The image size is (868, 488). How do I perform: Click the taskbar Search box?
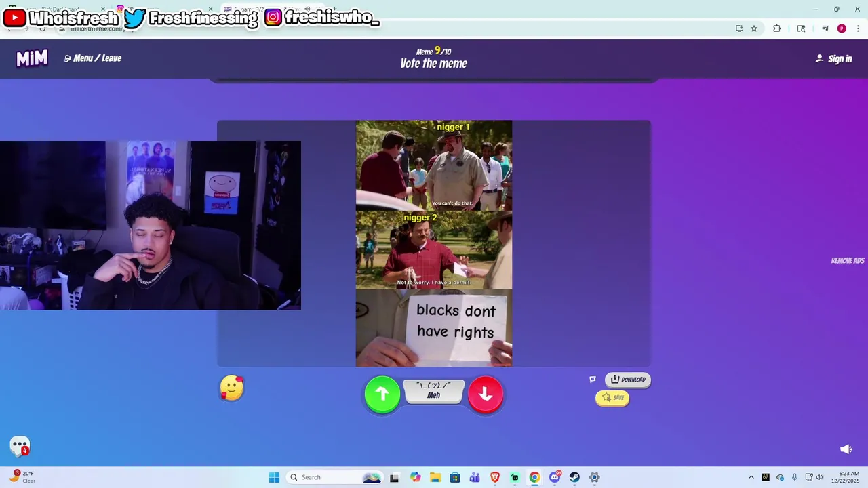336,477
